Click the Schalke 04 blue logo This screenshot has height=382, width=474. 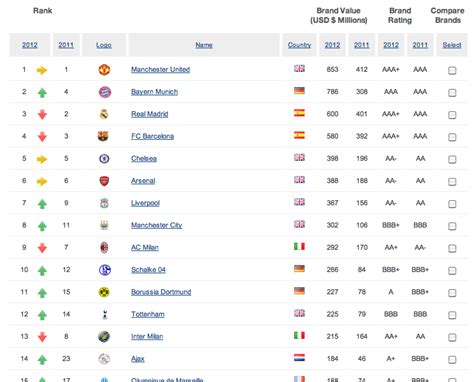click(105, 270)
